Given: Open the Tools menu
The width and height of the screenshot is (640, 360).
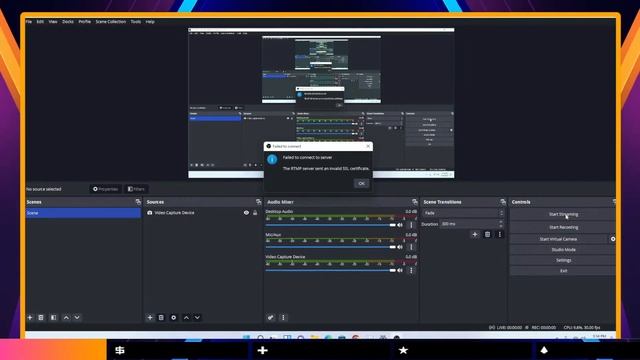Looking at the screenshot, I should pyautogui.click(x=136, y=22).
